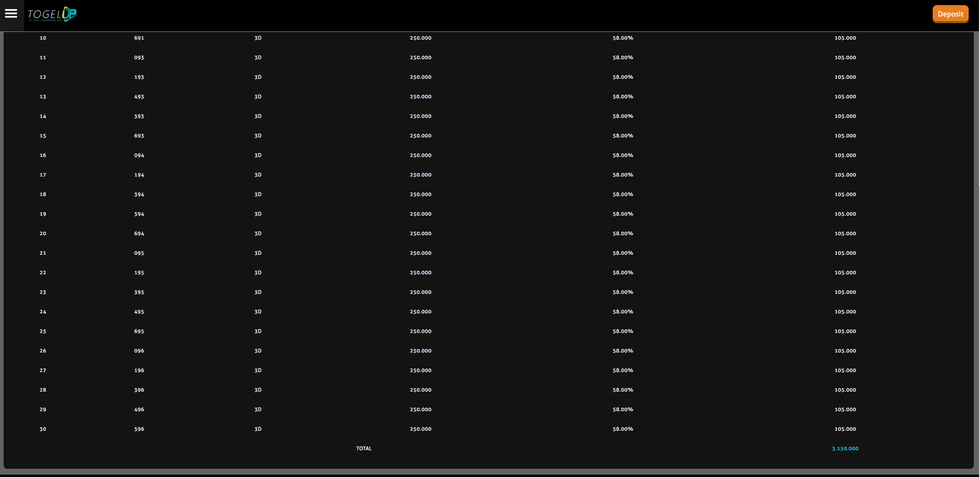Select number 195 in row 22
This screenshot has width=980, height=477.
coord(139,273)
